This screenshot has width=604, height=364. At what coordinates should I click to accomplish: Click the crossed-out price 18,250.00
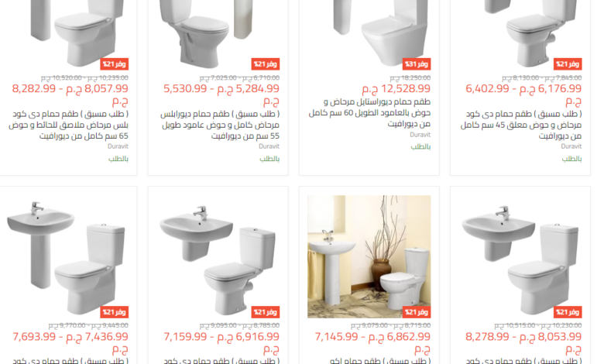(x=410, y=77)
